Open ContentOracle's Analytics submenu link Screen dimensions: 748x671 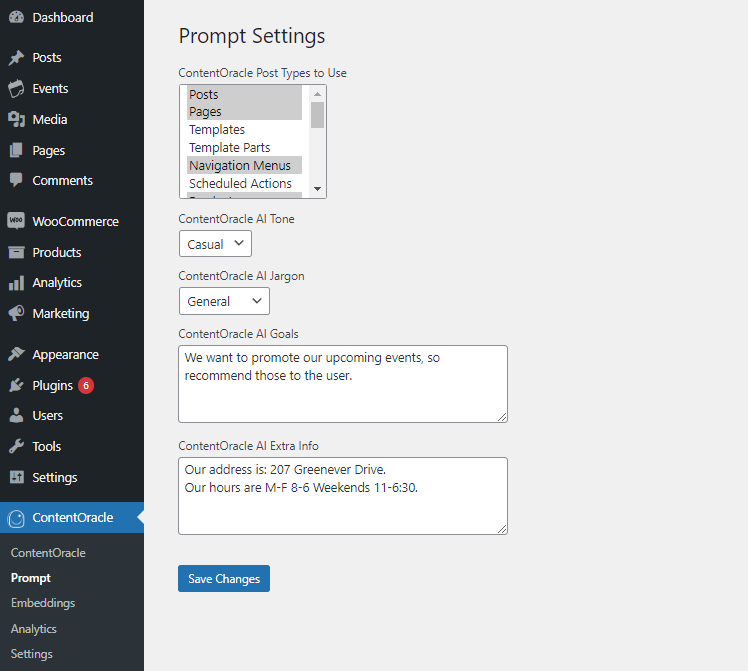point(33,629)
